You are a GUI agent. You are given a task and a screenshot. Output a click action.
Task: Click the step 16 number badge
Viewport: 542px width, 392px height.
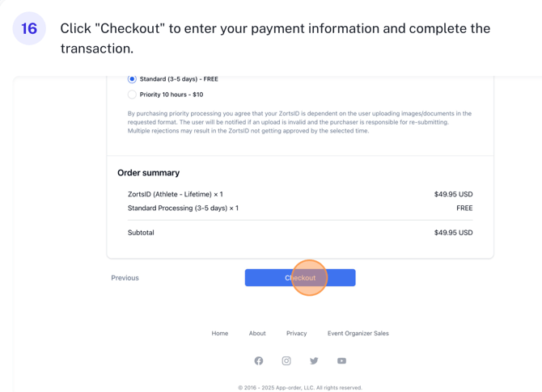click(x=29, y=29)
